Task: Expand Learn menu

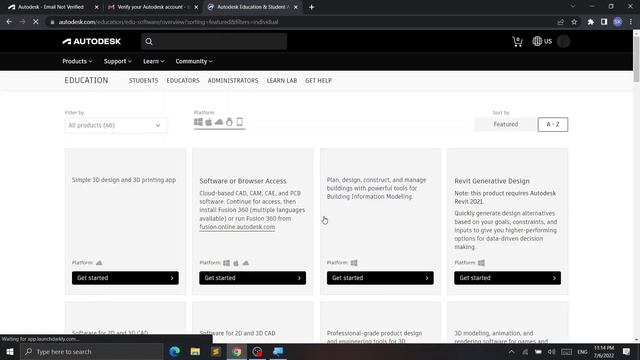Action: click(x=153, y=61)
